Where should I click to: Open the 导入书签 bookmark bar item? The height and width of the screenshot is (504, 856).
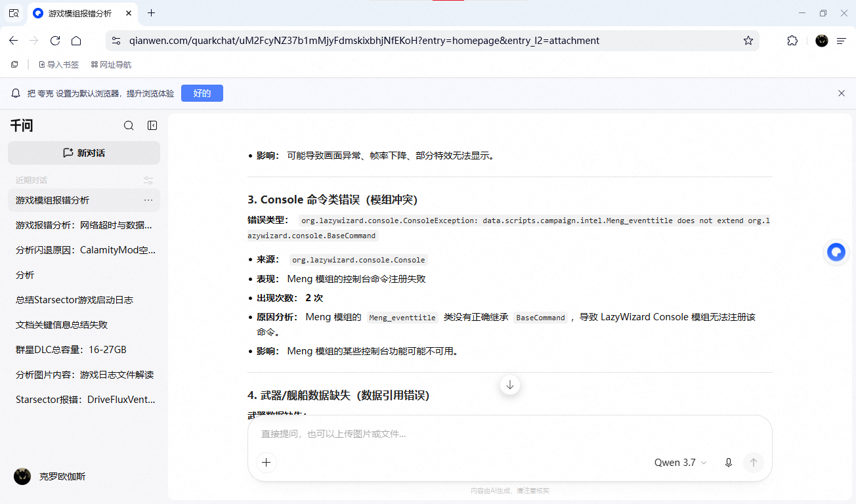58,64
